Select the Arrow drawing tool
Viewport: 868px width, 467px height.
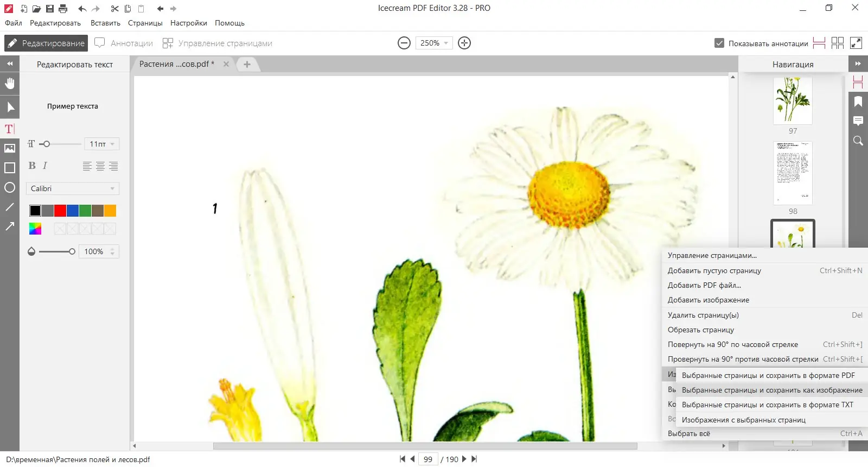tap(10, 226)
